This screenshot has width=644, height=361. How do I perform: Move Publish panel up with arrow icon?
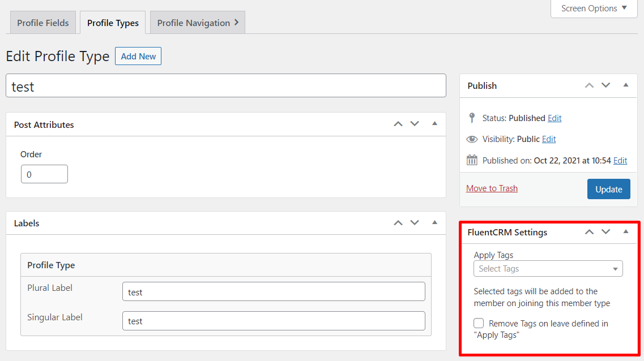coord(589,85)
